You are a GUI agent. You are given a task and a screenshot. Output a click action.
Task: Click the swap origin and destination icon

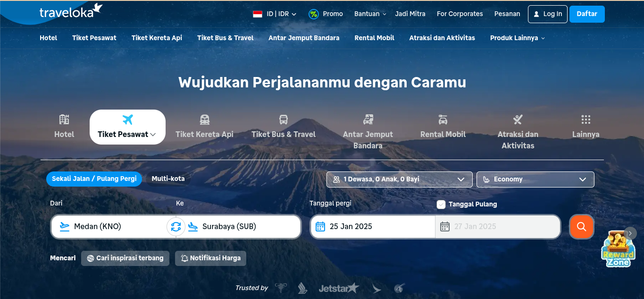pyautogui.click(x=176, y=227)
